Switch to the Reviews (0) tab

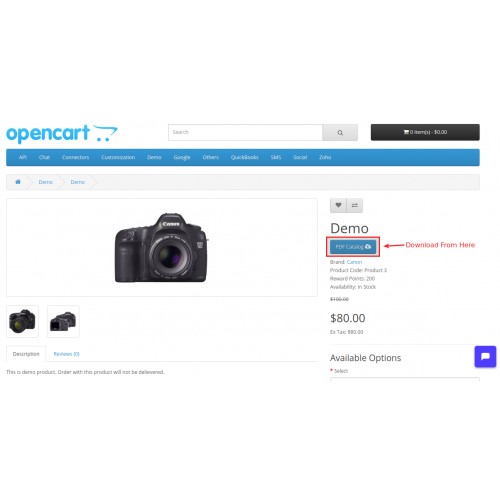pos(66,354)
